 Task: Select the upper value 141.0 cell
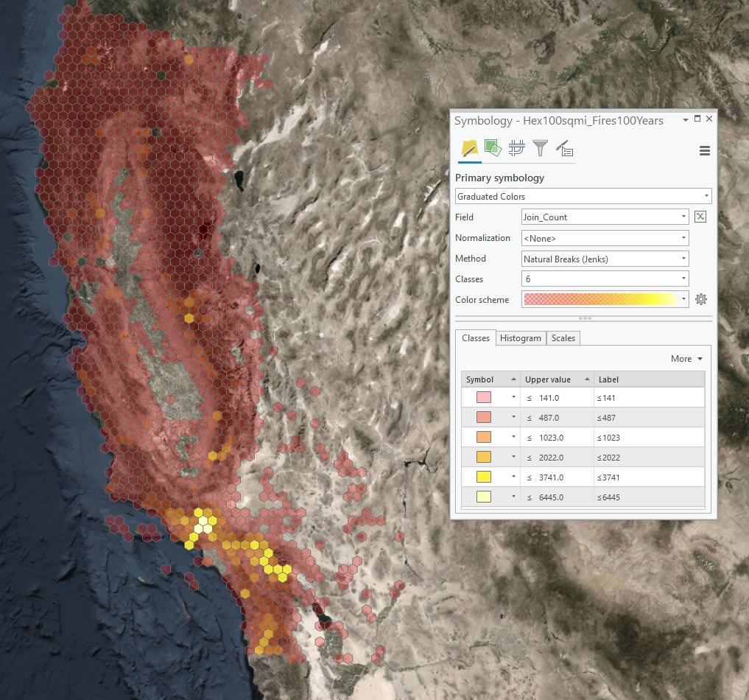click(x=557, y=398)
